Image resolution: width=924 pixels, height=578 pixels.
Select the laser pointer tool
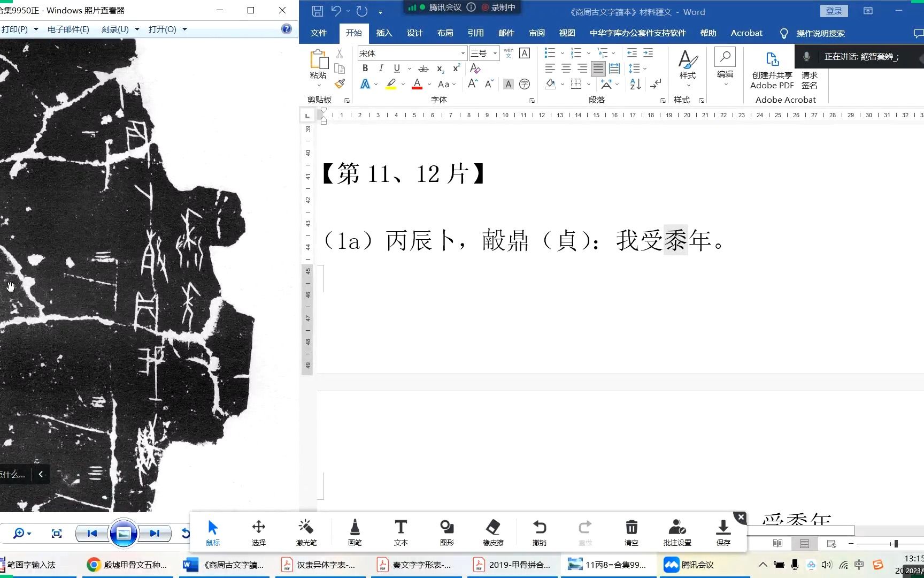click(x=306, y=532)
